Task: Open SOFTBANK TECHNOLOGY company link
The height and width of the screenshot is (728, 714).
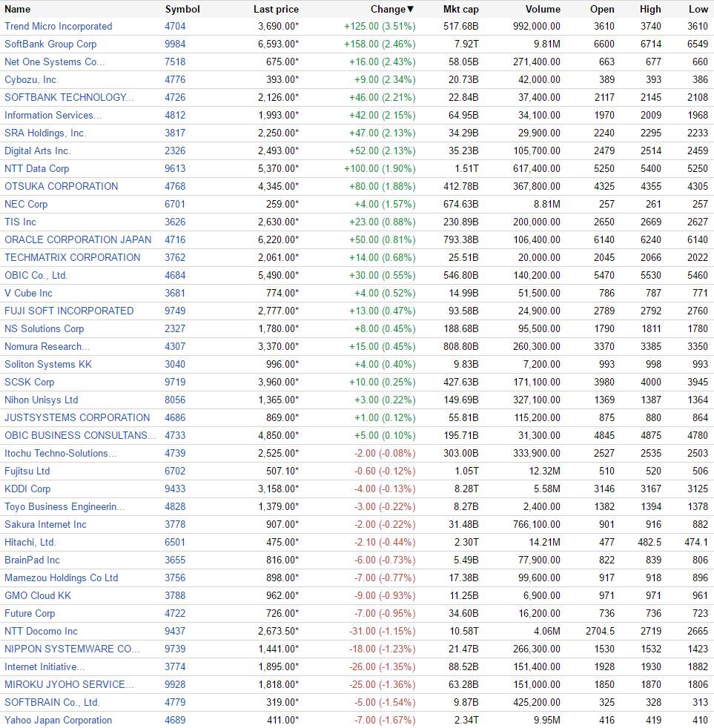Action: [69, 98]
